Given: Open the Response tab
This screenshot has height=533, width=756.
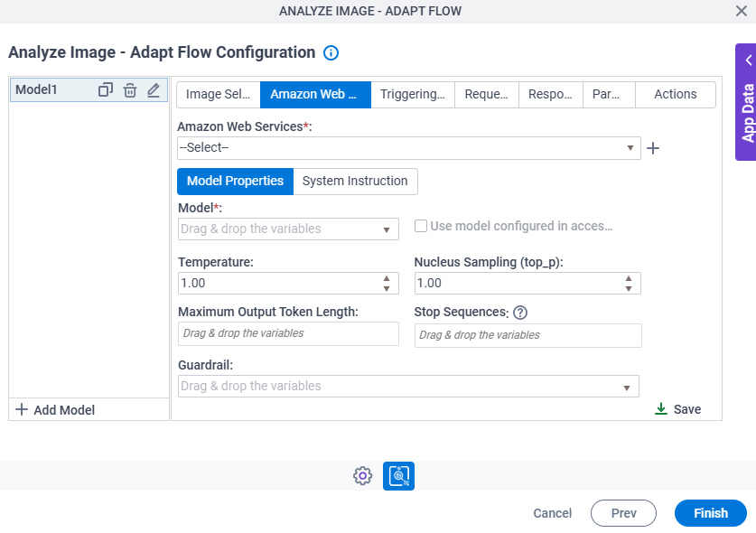Looking at the screenshot, I should point(551,95).
